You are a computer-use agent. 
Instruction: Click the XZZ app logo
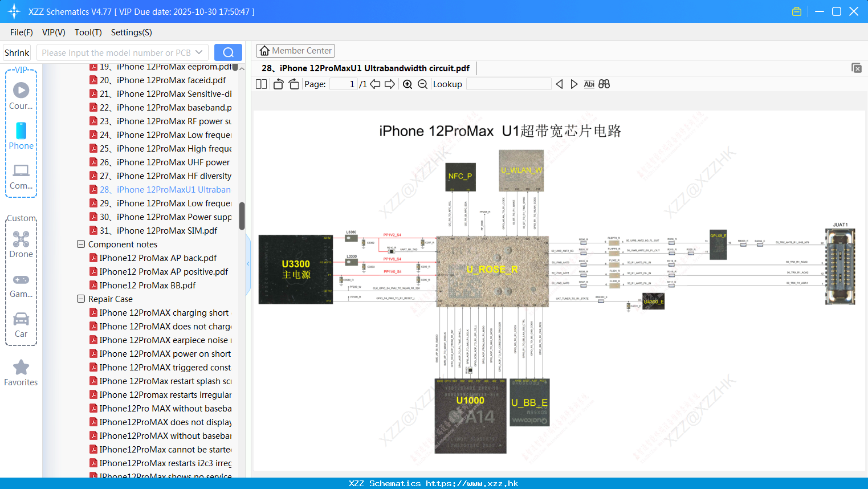14,11
